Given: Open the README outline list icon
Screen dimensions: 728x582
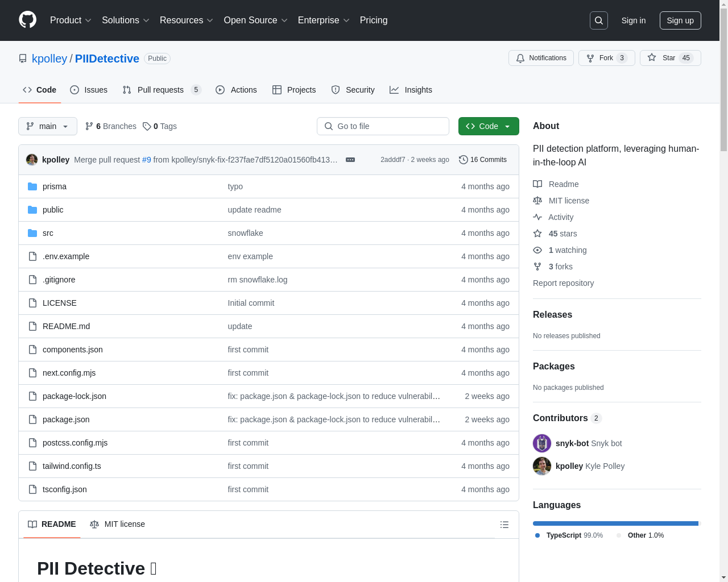Looking at the screenshot, I should click(504, 525).
